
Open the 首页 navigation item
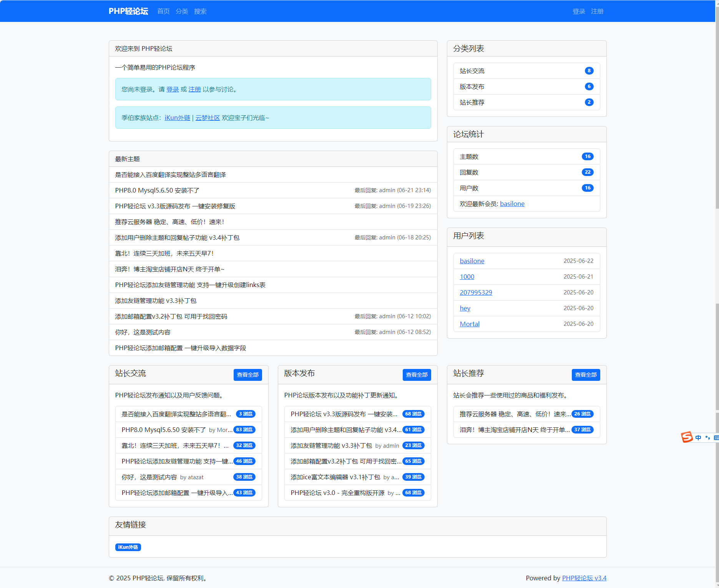[163, 11]
